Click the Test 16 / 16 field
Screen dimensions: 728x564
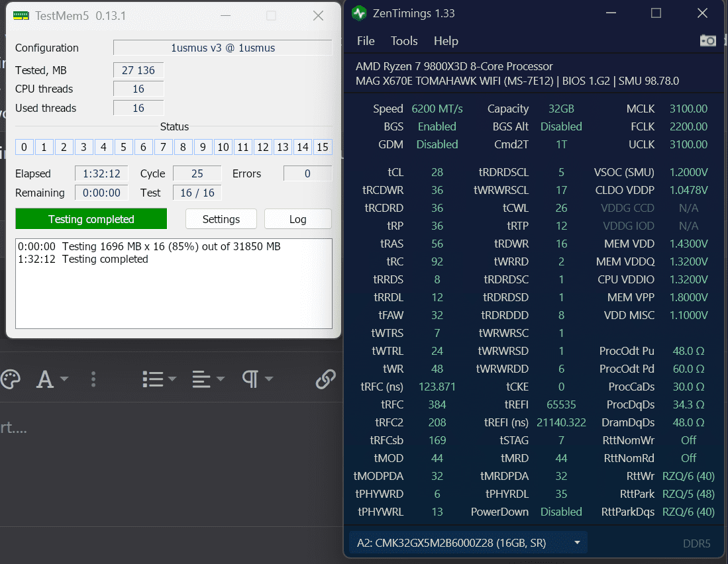pyautogui.click(x=197, y=193)
